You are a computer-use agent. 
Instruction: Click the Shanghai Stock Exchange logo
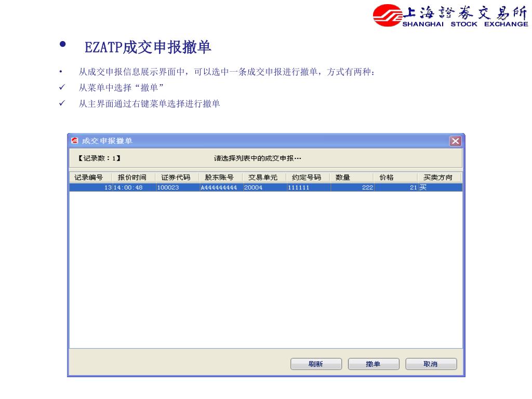(450, 15)
